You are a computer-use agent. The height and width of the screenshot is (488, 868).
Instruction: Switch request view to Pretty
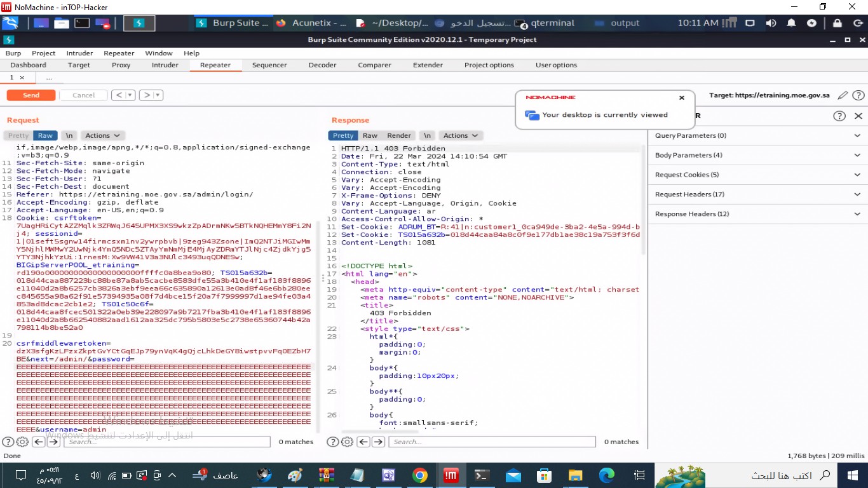(18, 135)
